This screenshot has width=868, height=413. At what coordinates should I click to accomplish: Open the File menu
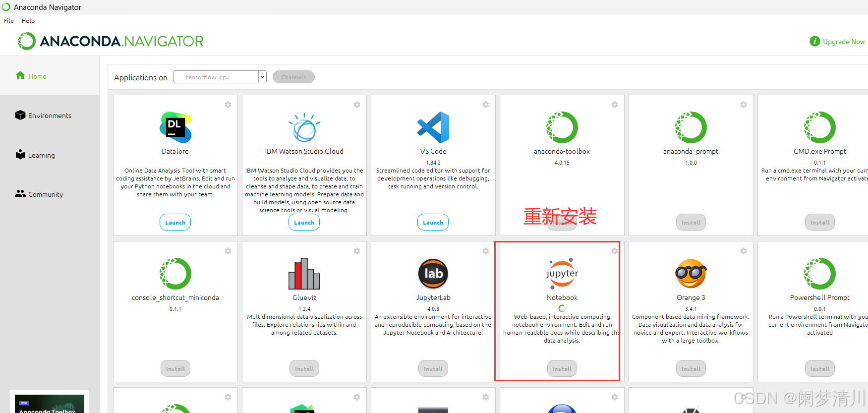point(9,21)
